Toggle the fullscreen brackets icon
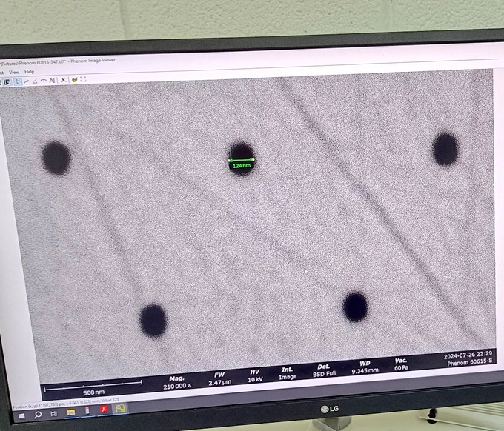 coord(83,79)
